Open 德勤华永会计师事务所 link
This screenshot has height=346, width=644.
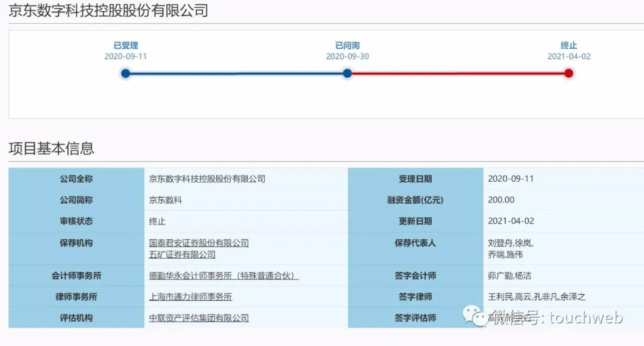224,276
